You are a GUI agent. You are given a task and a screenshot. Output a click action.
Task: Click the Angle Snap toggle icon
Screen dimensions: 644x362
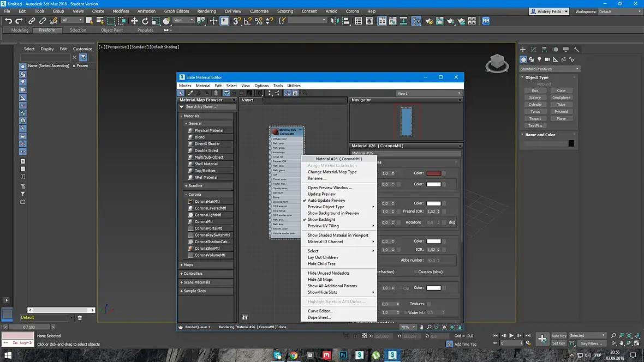(x=248, y=21)
